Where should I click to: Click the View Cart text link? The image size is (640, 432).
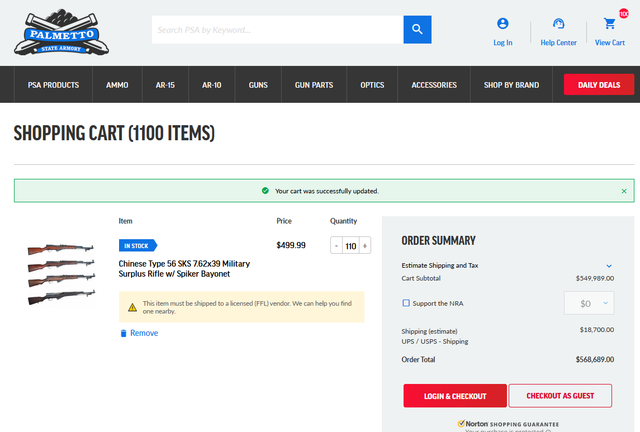609,42
